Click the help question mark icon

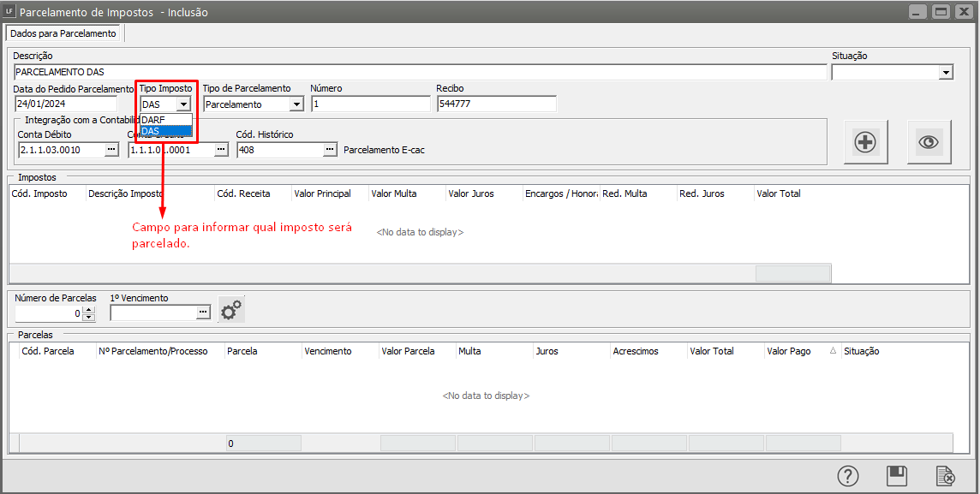tap(847, 476)
